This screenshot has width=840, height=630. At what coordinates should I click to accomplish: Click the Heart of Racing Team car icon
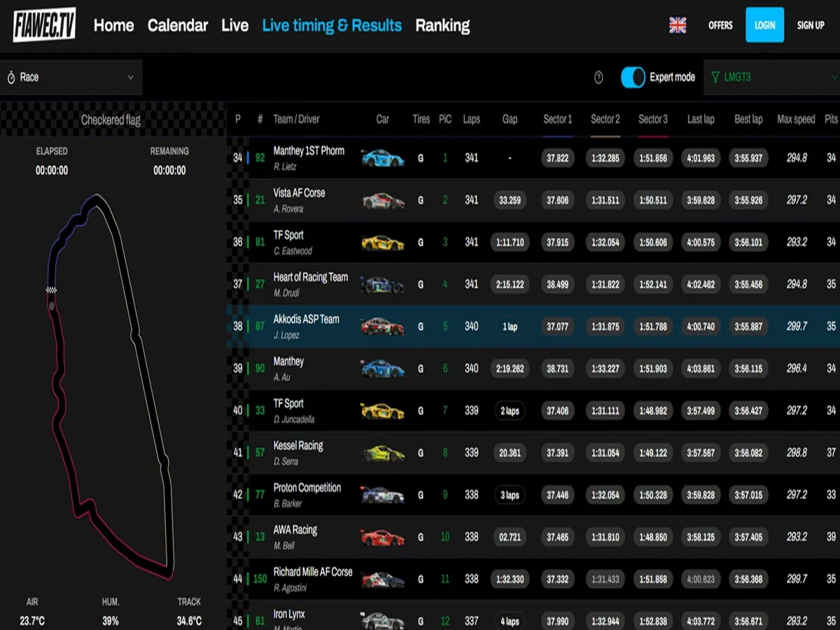point(382,285)
